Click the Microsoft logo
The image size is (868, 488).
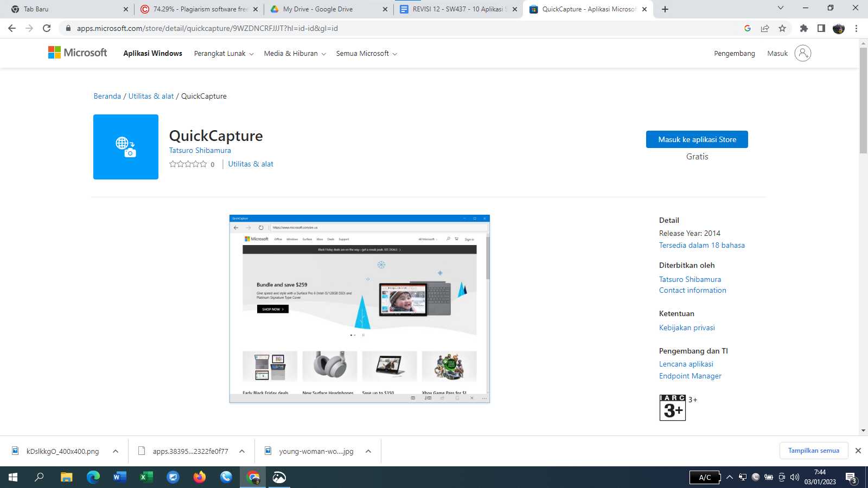point(78,53)
